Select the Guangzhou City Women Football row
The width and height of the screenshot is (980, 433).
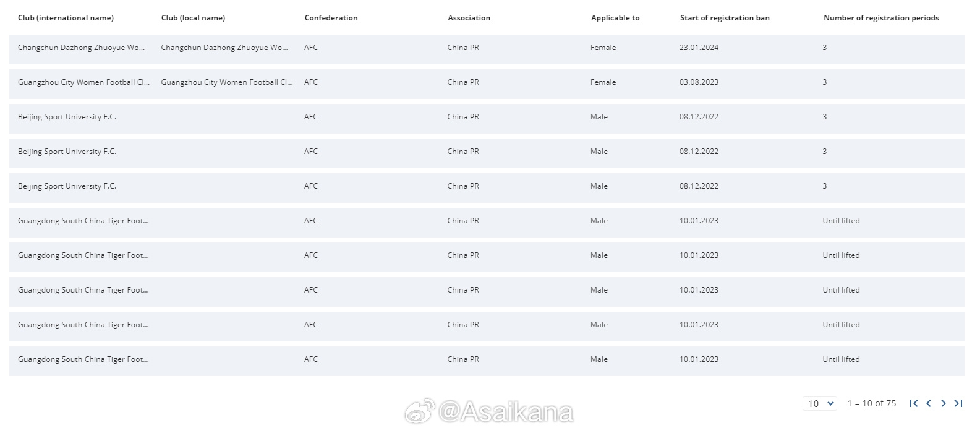(487, 82)
